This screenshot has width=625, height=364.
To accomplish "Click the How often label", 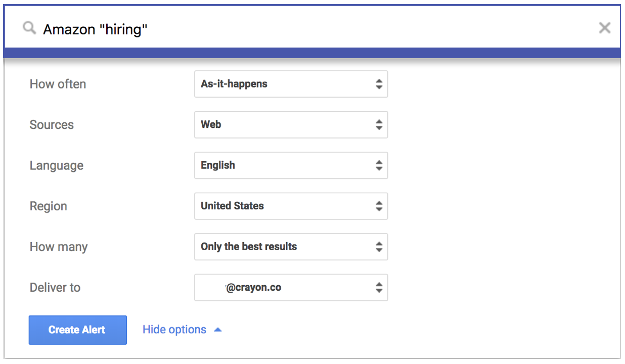I will [x=58, y=84].
